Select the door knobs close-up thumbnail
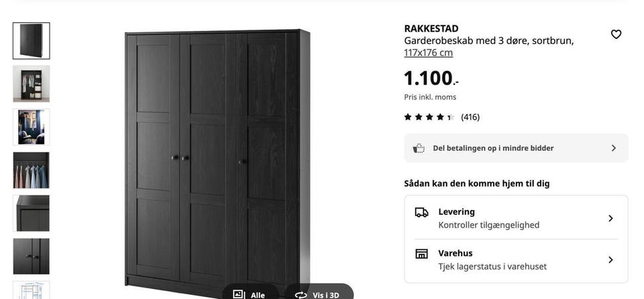The image size is (644, 299). pos(32,257)
